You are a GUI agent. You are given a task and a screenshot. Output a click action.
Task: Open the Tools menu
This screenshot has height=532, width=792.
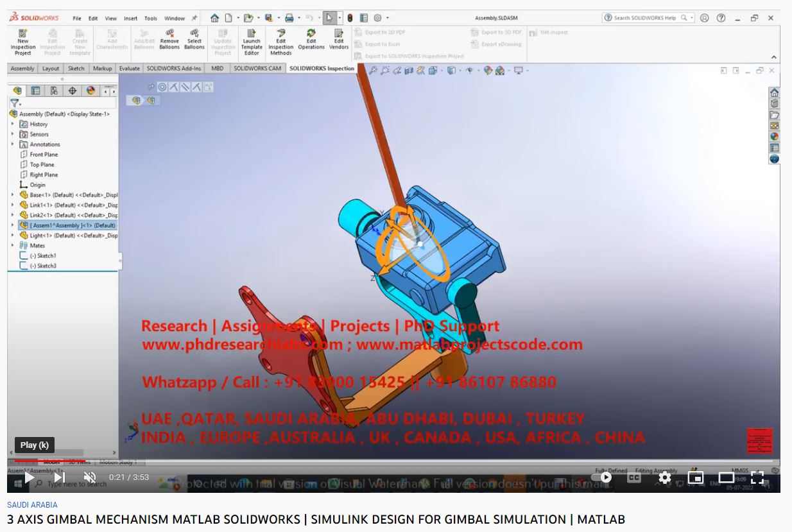[151, 19]
